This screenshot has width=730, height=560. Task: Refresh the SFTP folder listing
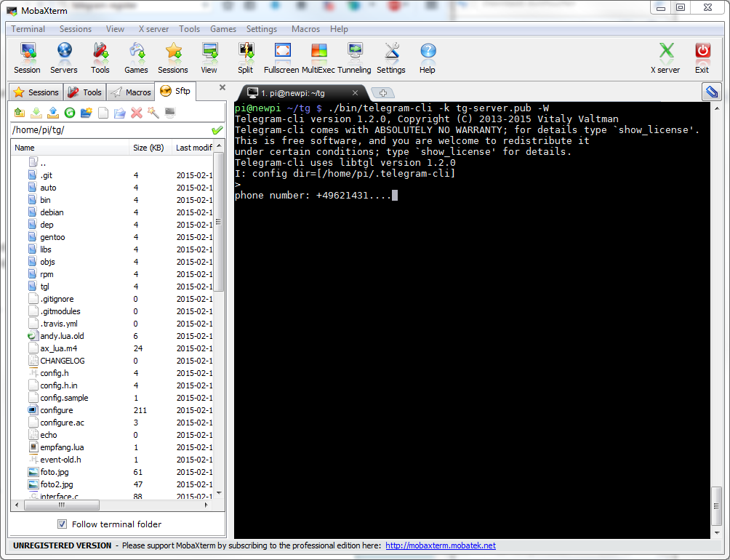click(x=70, y=113)
